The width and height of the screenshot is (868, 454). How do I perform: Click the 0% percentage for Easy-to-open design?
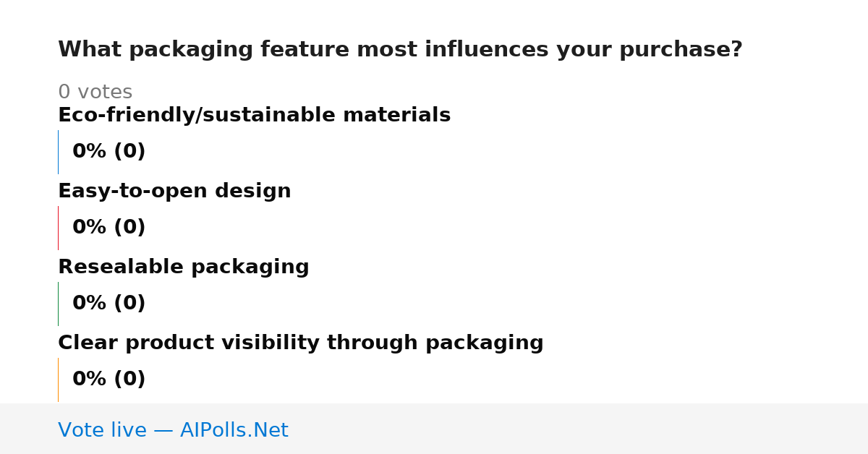(x=90, y=228)
